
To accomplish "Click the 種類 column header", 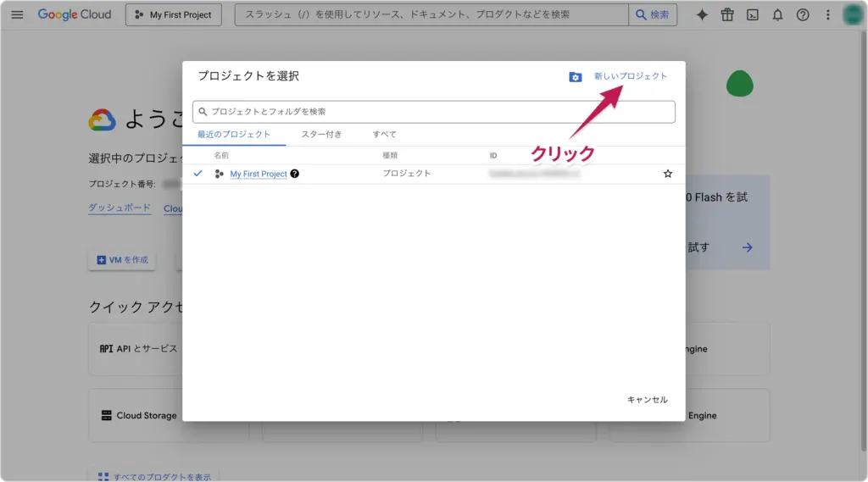I will point(390,156).
